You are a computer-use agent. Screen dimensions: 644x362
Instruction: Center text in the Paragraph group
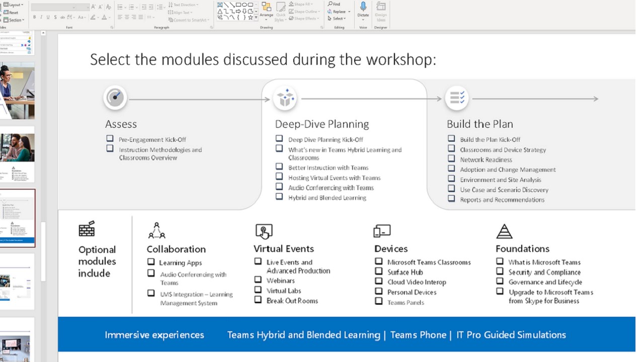pyautogui.click(x=127, y=17)
